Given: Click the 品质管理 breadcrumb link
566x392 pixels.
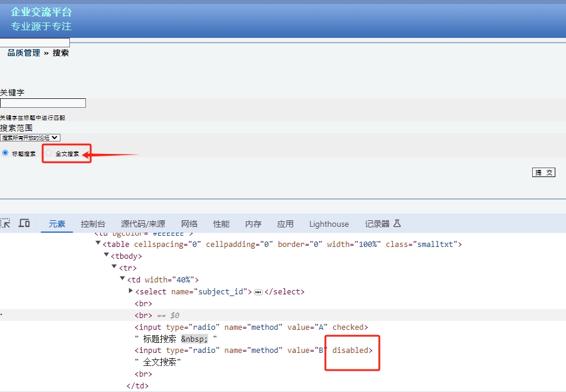Looking at the screenshot, I should (24, 53).
